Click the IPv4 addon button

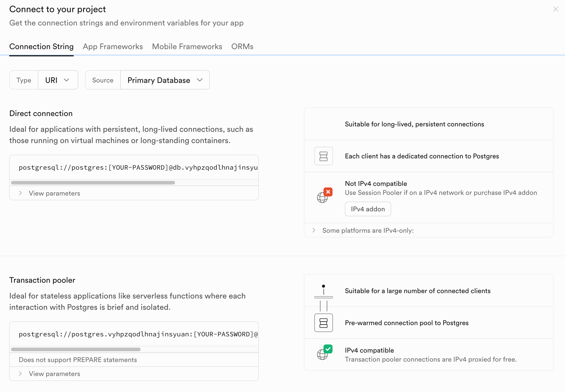(x=367, y=209)
